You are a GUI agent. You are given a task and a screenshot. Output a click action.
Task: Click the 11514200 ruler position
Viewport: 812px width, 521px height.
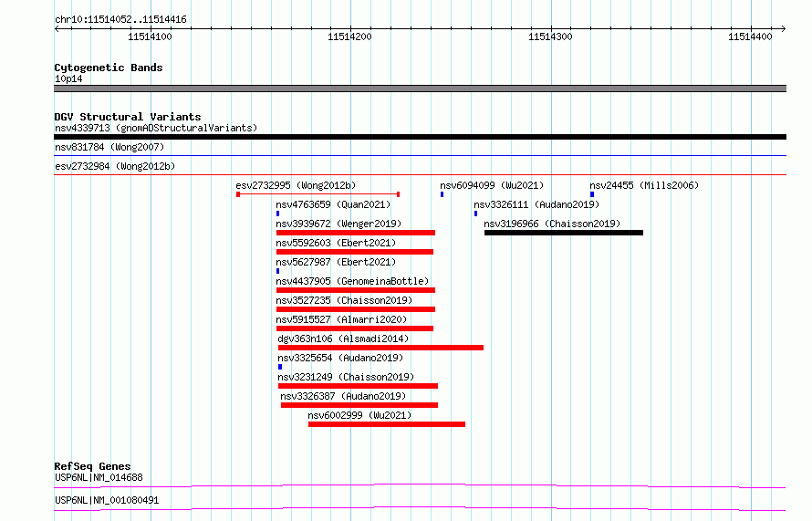[x=349, y=36]
